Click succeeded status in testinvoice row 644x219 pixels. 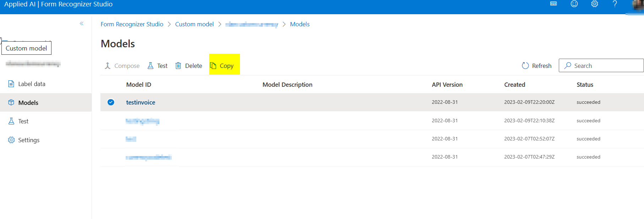(x=588, y=102)
